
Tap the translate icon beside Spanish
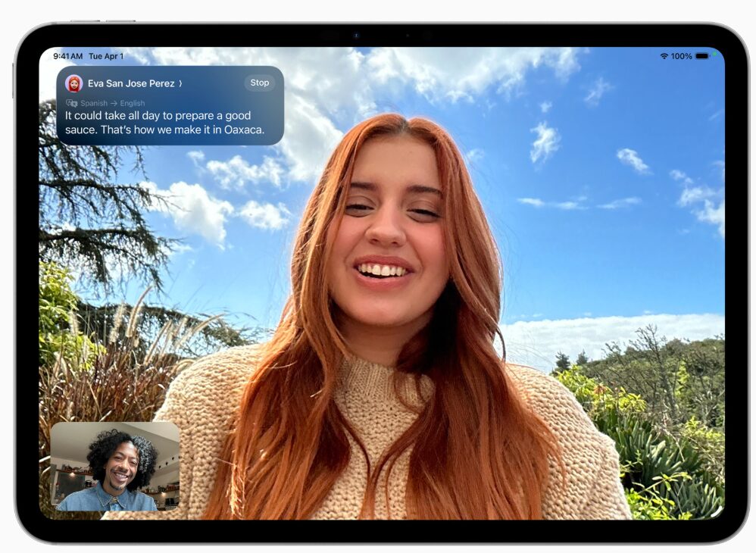(71, 103)
